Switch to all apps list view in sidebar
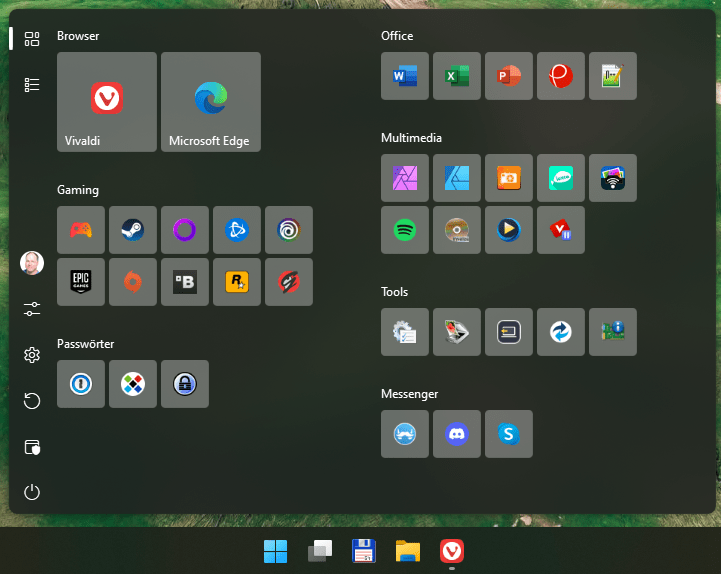721x574 pixels. pos(32,85)
